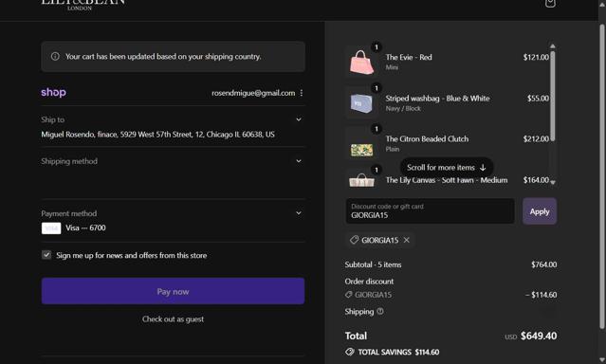Click the info icon in cart updated notice
This screenshot has height=364, width=606.
(55, 57)
